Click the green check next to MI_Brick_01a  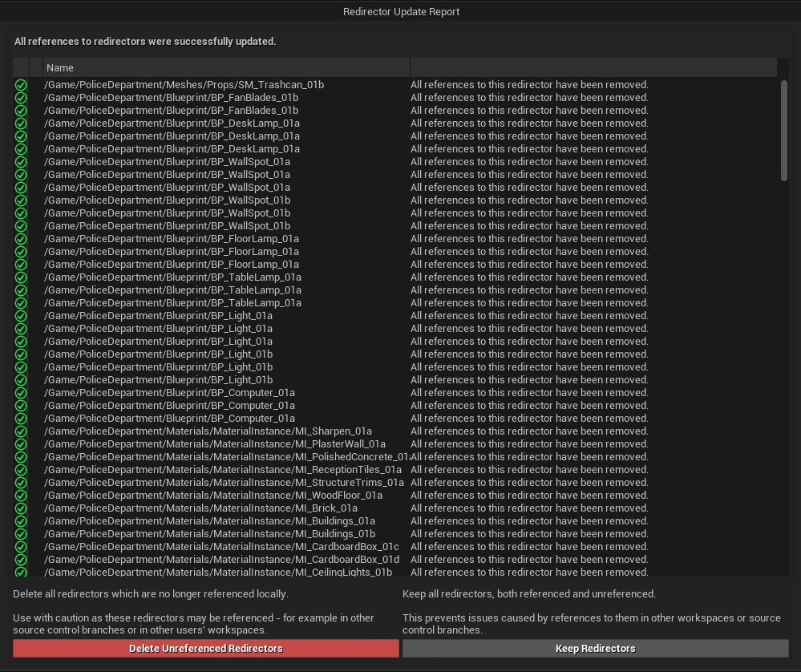[x=21, y=508]
